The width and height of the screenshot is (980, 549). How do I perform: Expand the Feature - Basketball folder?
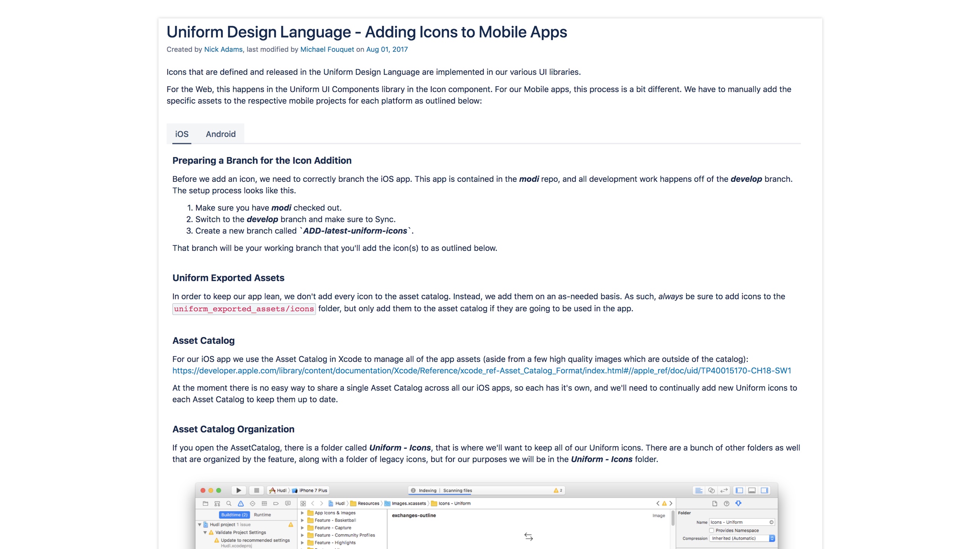302,520
